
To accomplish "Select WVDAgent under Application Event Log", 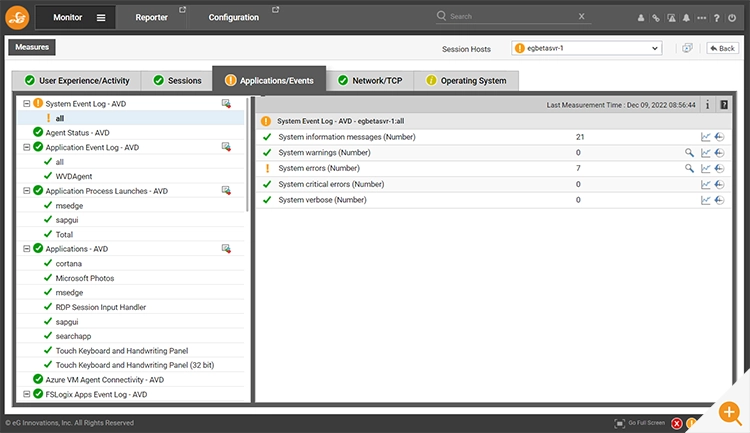I will 74,176.
